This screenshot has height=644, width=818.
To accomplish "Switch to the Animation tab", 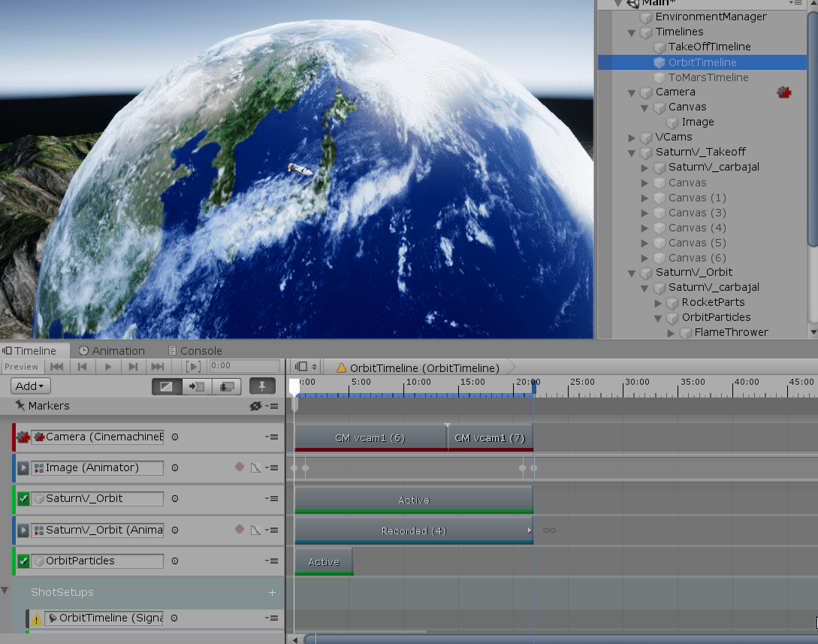I will 111,351.
